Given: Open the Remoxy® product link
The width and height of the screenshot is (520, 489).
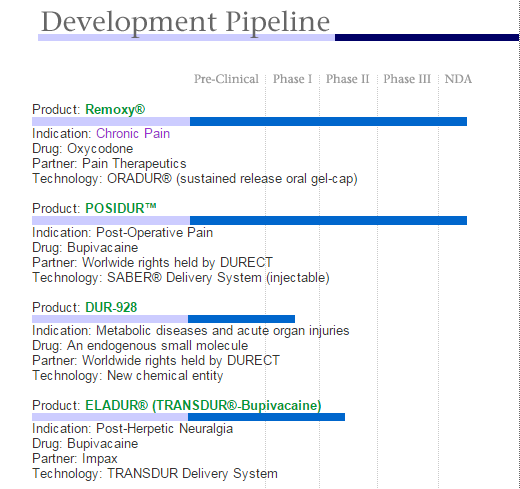Looking at the screenshot, I should pyautogui.click(x=115, y=109).
